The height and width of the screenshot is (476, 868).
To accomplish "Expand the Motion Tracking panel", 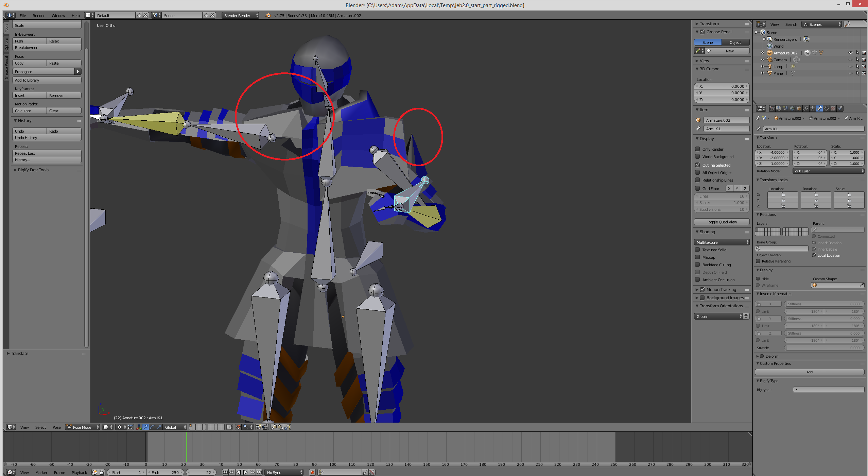I will tap(697, 290).
